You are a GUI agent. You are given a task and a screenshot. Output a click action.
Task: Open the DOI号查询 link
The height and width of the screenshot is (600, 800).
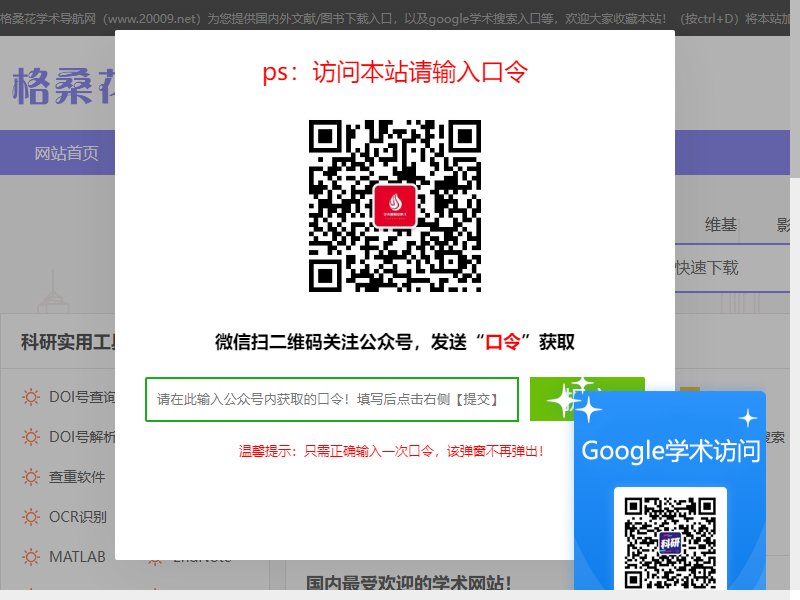click(82, 397)
